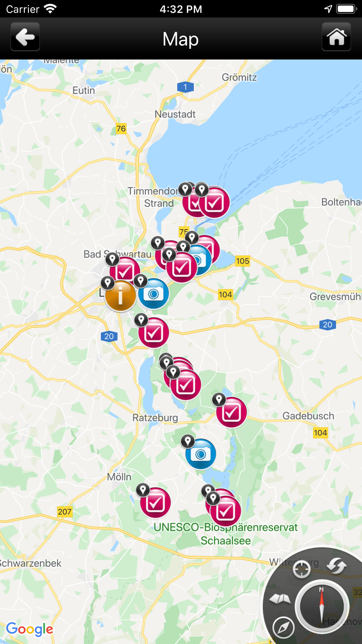Tap the Ratzeburg town label
Image resolution: width=362 pixels, height=644 pixels.
(x=155, y=418)
